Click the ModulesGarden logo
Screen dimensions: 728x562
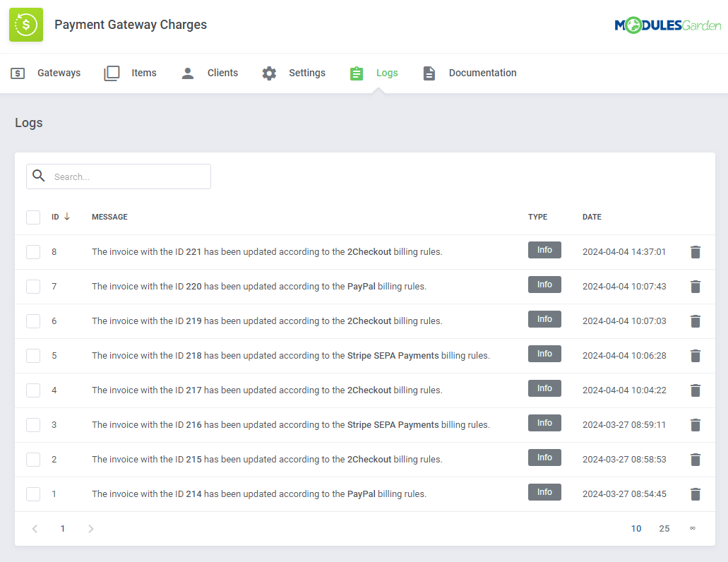667,23
